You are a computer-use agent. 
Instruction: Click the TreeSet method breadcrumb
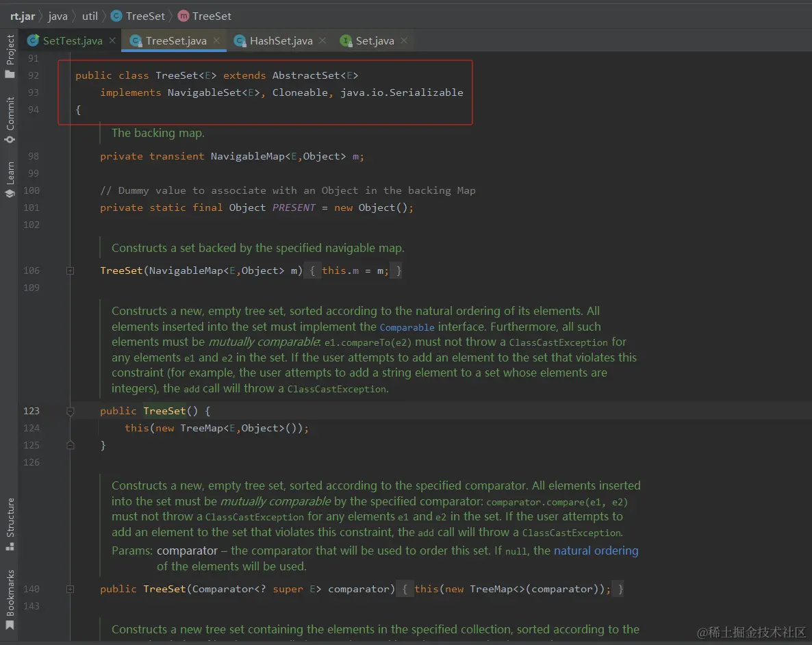click(205, 16)
